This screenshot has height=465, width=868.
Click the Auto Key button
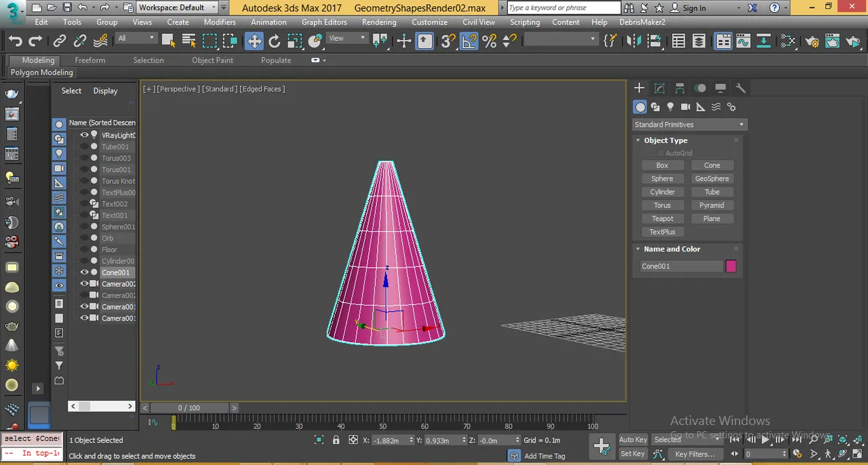633,439
